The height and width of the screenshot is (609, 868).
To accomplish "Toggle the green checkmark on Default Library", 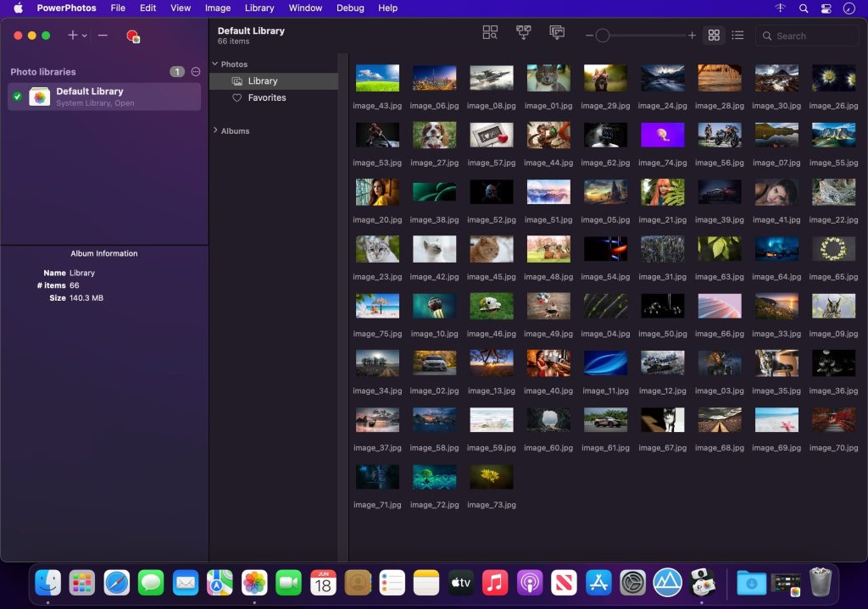I will 17,97.
